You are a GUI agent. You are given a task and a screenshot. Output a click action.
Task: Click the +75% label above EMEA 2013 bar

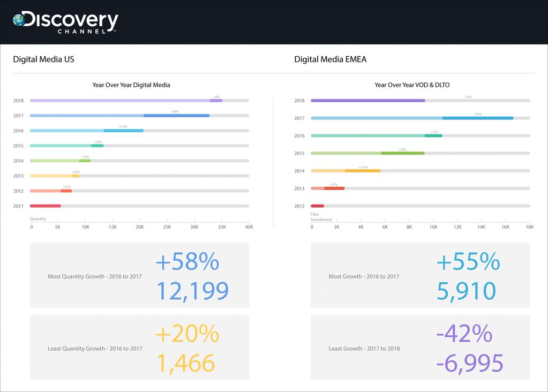pyautogui.click(x=333, y=184)
